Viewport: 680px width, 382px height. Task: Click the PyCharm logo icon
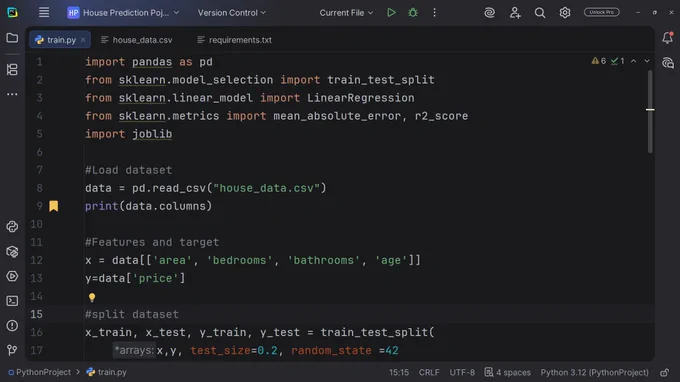coord(13,13)
